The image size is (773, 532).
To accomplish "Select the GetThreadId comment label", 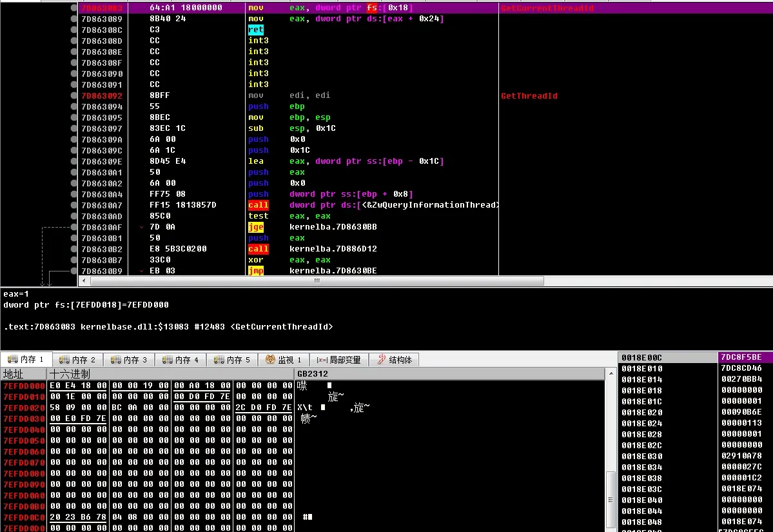I will (x=529, y=95).
